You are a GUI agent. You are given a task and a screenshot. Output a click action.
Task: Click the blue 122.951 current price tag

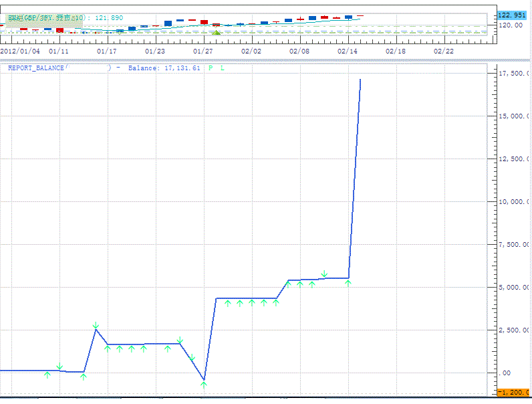pyautogui.click(x=513, y=15)
